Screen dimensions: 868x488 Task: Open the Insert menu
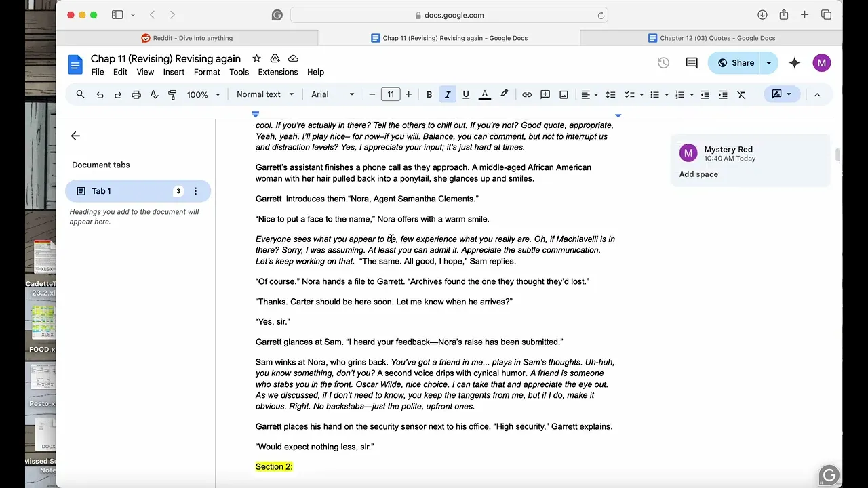174,72
